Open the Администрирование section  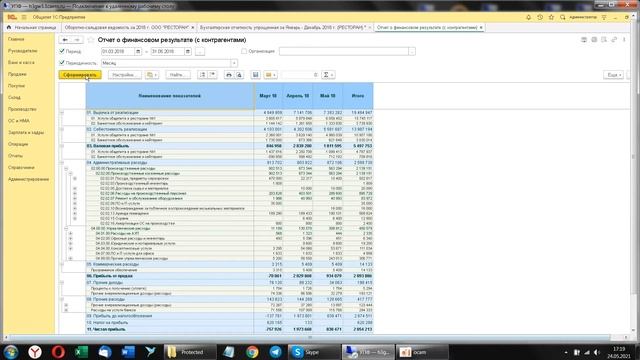(28, 179)
